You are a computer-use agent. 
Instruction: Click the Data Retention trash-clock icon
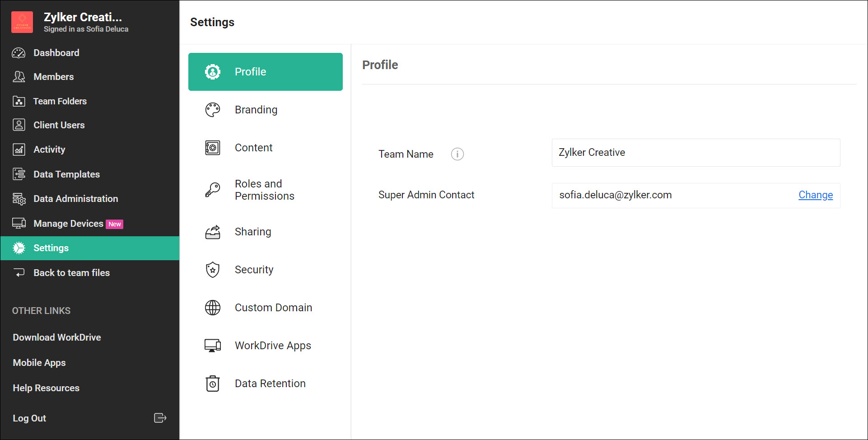coord(212,384)
